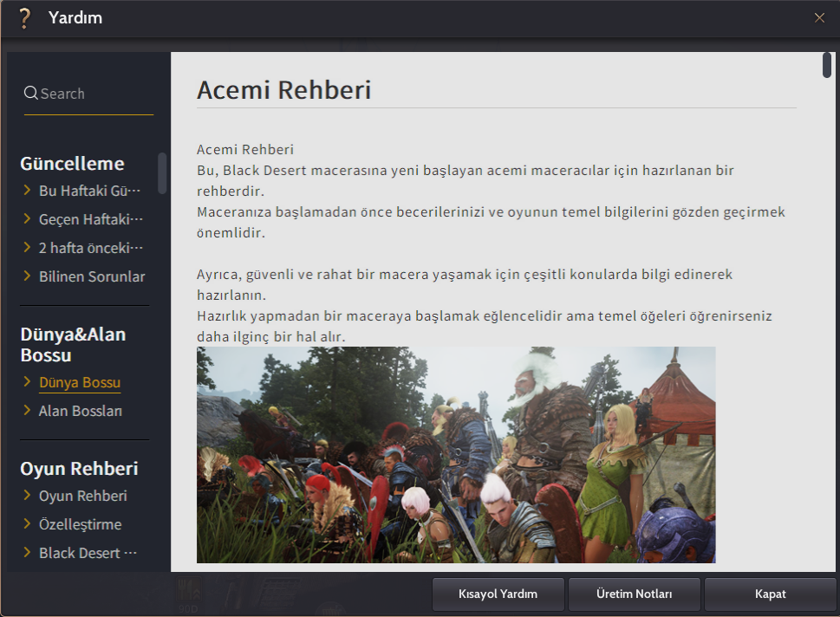
Task: Open Geçen Haftaki updates entry
Action: [90, 219]
